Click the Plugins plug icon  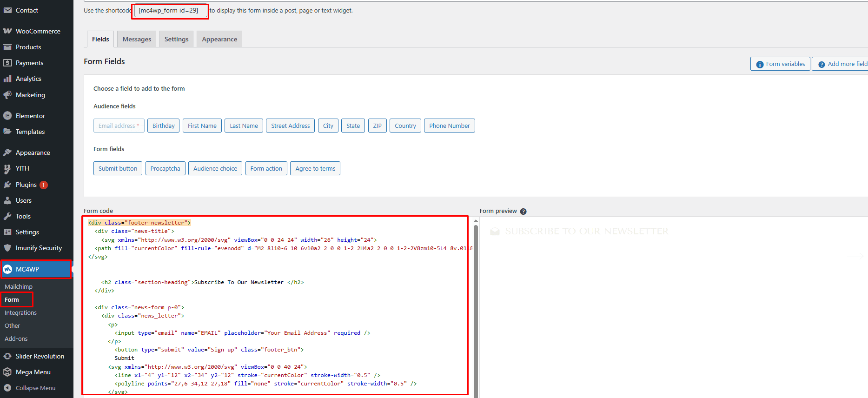[x=7, y=185]
